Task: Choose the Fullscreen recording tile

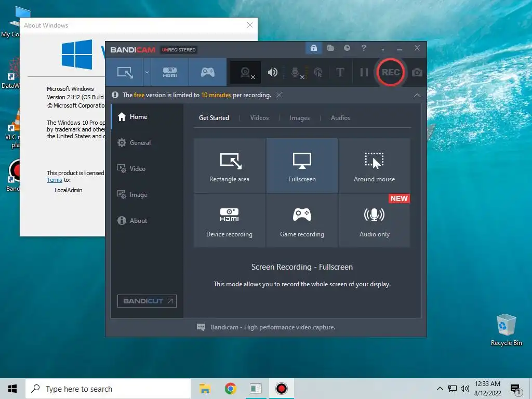Action: (302, 165)
